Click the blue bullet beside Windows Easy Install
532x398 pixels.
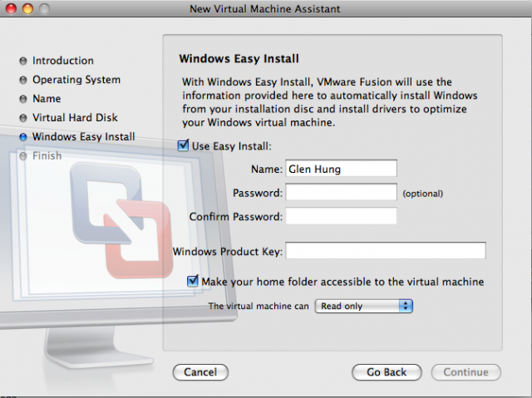tap(23, 137)
